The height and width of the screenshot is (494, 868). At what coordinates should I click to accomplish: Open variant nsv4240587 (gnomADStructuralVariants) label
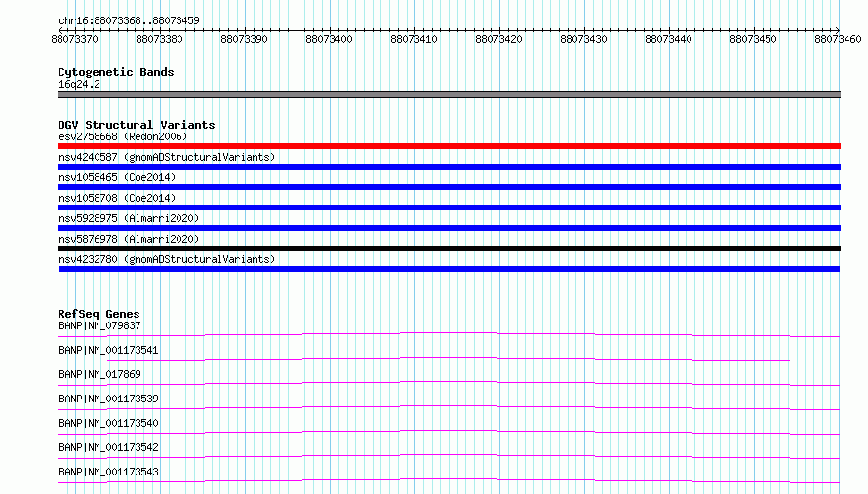tap(167, 157)
